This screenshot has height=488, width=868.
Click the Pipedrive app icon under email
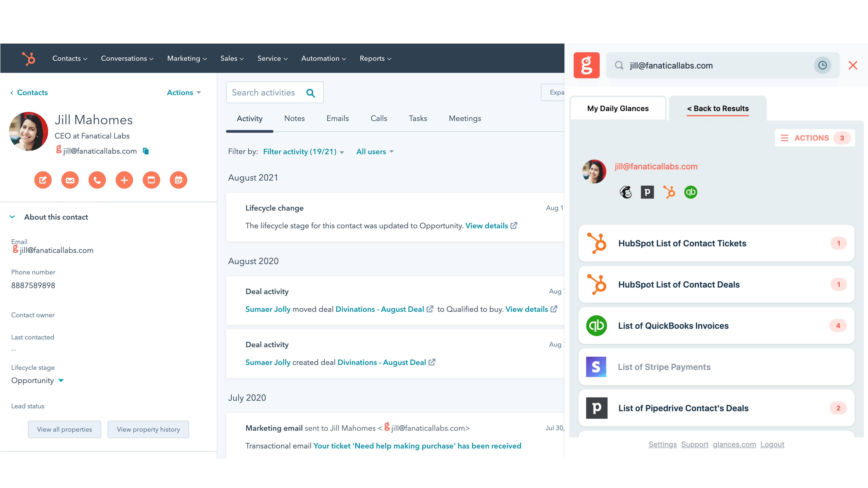647,192
